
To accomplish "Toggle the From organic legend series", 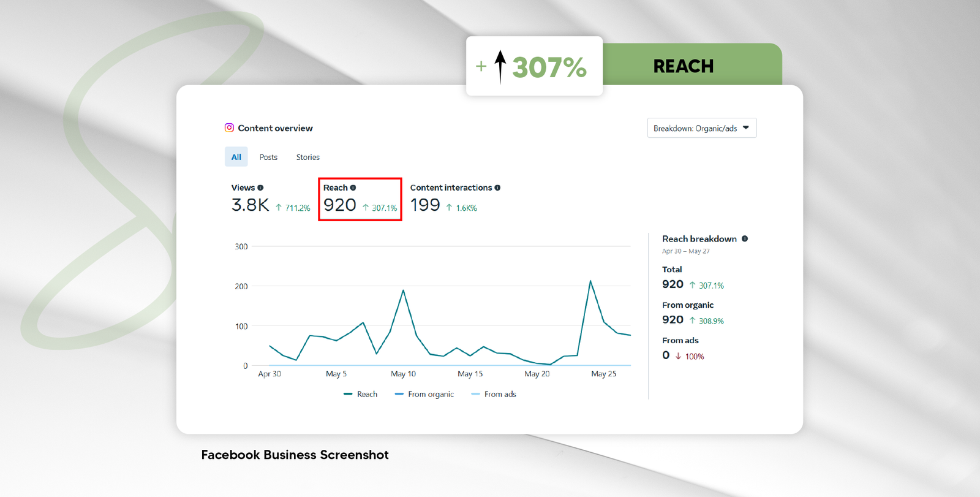I will 424,394.
